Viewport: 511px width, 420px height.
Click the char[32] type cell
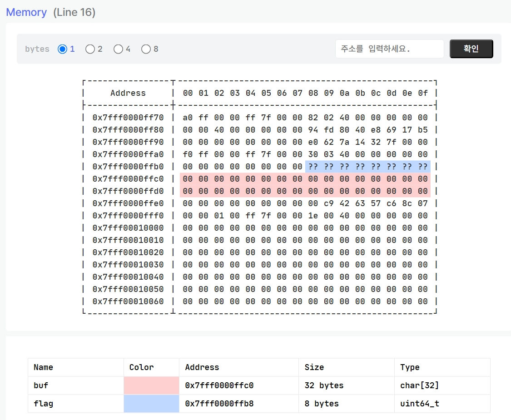tap(442, 385)
